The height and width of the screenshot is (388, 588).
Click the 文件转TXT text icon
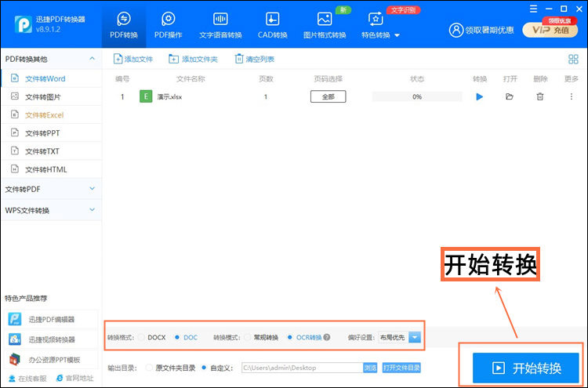click(15, 150)
